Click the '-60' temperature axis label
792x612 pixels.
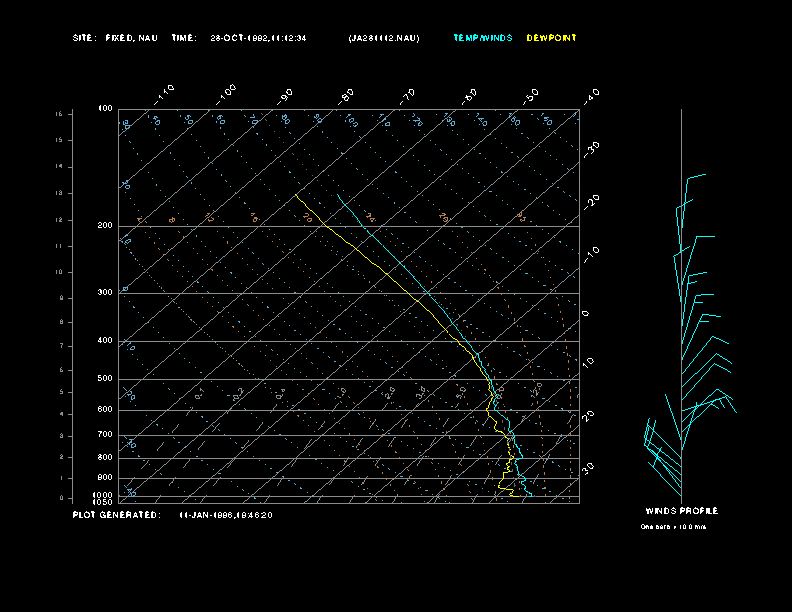pos(470,96)
